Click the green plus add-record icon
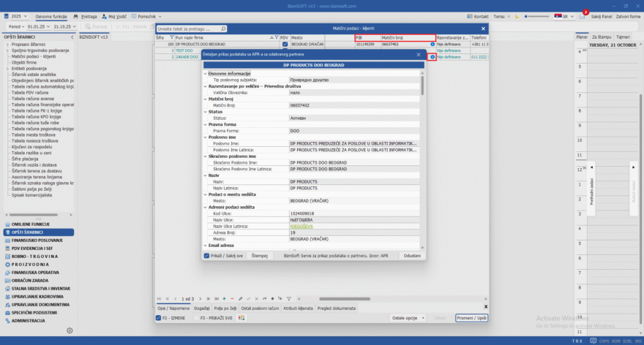644x345 pixels. tap(223, 299)
